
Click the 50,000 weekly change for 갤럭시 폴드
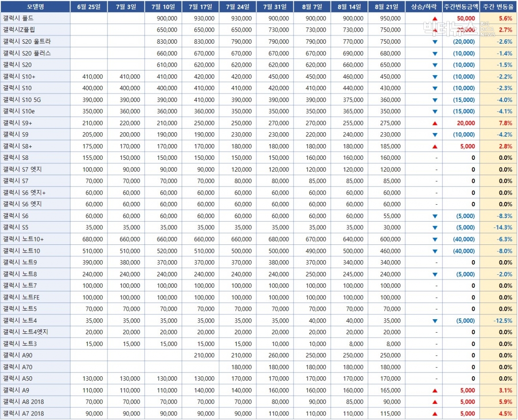click(x=466, y=19)
